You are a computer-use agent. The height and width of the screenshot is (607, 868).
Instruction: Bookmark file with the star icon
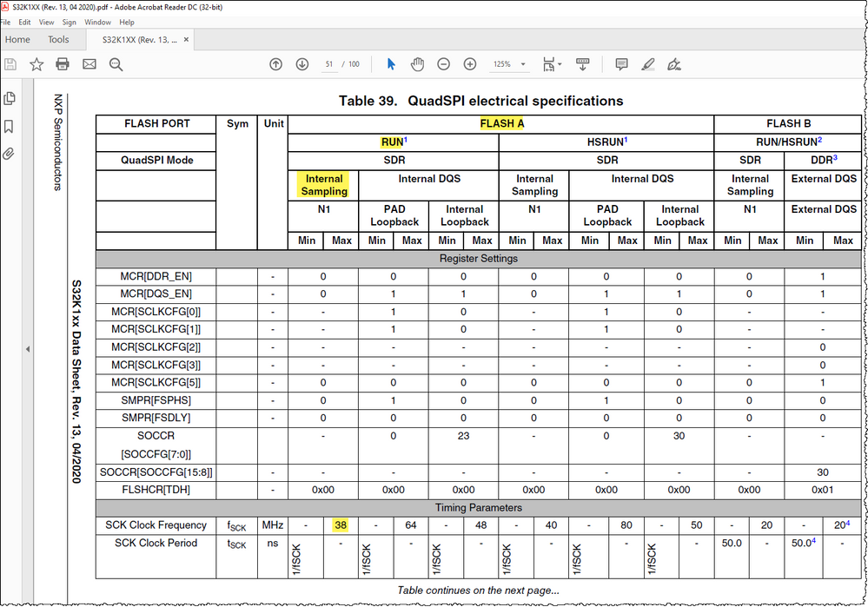point(36,64)
